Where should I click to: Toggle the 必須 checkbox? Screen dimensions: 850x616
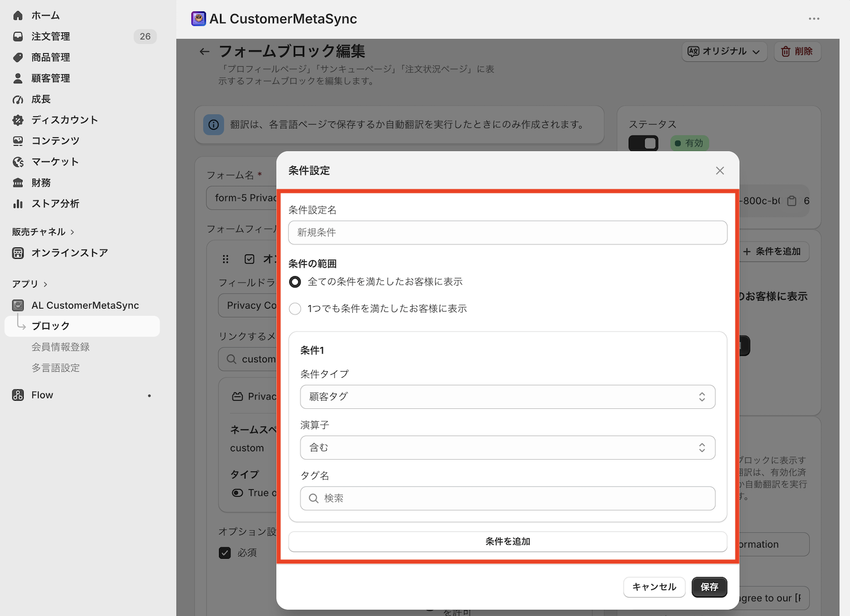[x=225, y=553]
